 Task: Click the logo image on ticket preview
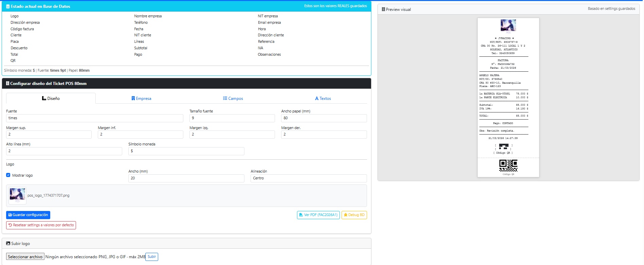tap(508, 25)
